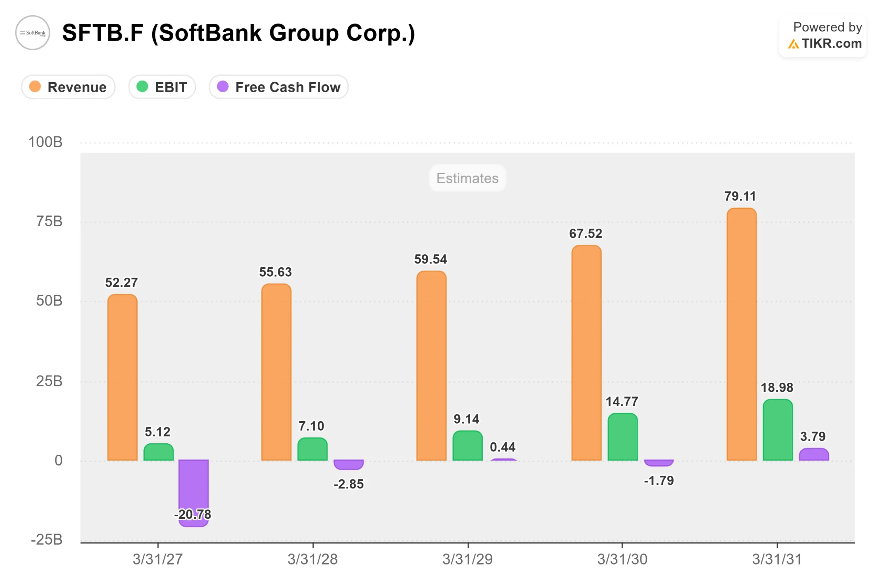Click the -25B y-axis label

[47, 540]
